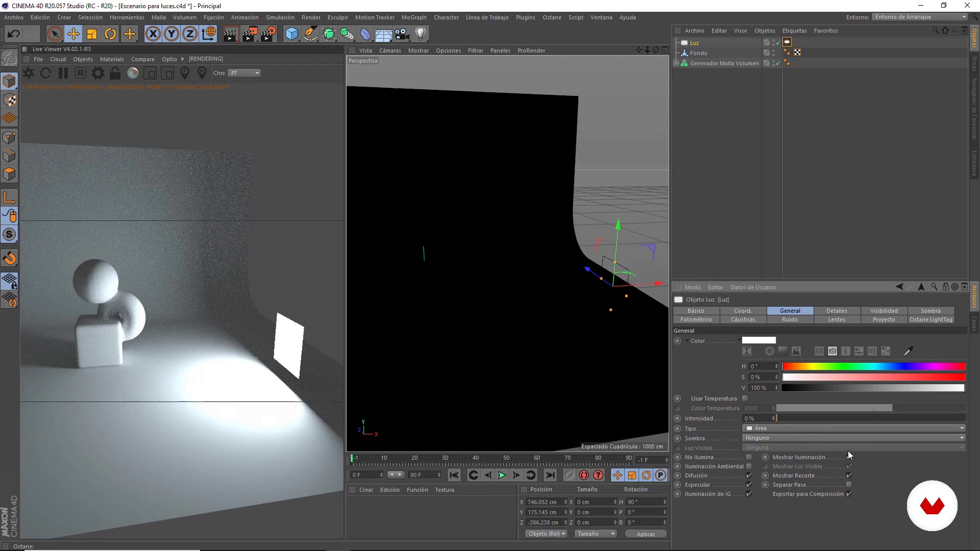This screenshot has height=551, width=980.
Task: Open the General attribute tab
Action: point(790,311)
